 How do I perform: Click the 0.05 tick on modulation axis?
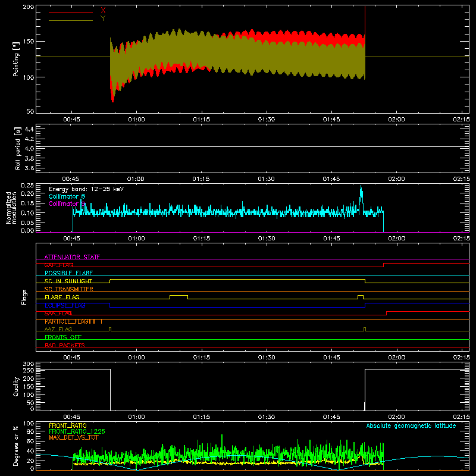[27, 223]
